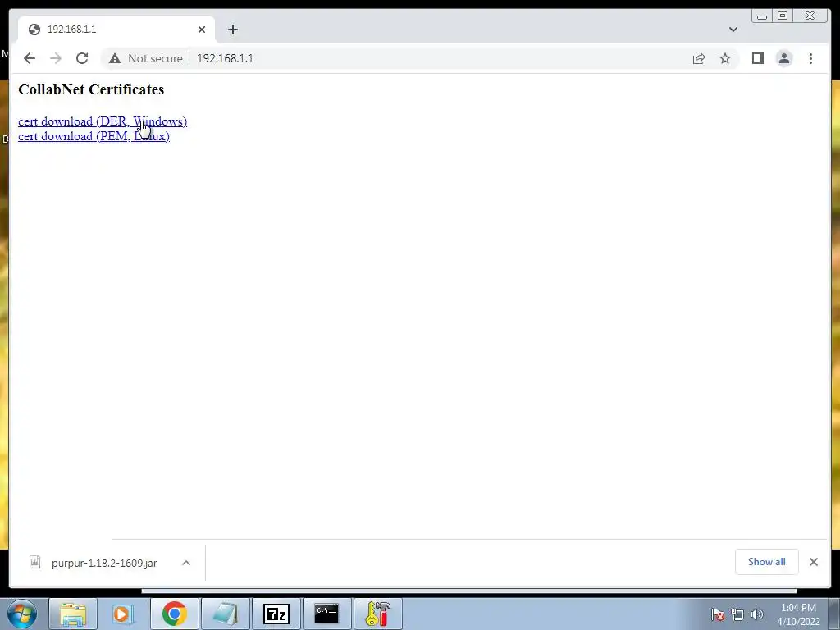The image size is (840, 630).
Task: Close the 192.168.1.1 tab
Action: click(202, 30)
